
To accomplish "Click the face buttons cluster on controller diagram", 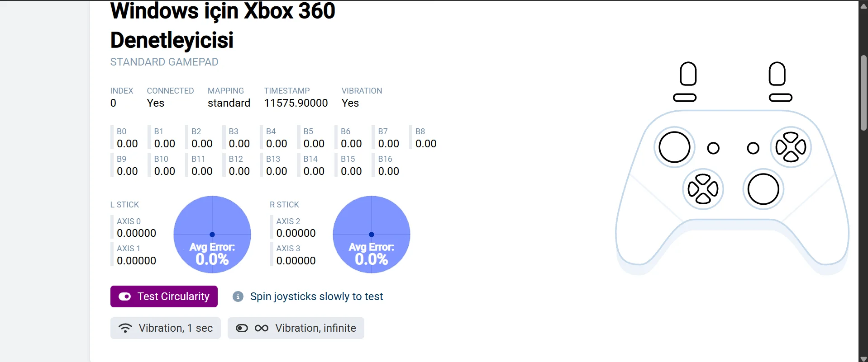I will click(x=791, y=147).
